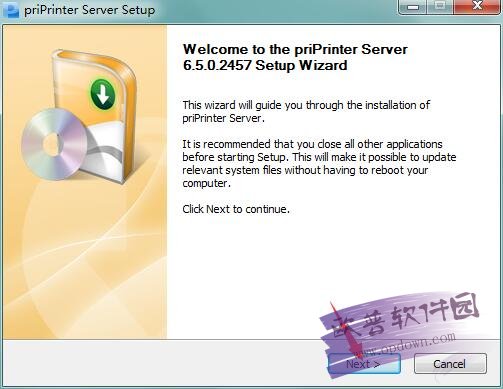Cancel the priPrinter Server installation
Image resolution: width=503 pixels, height=389 pixels.
450,364
